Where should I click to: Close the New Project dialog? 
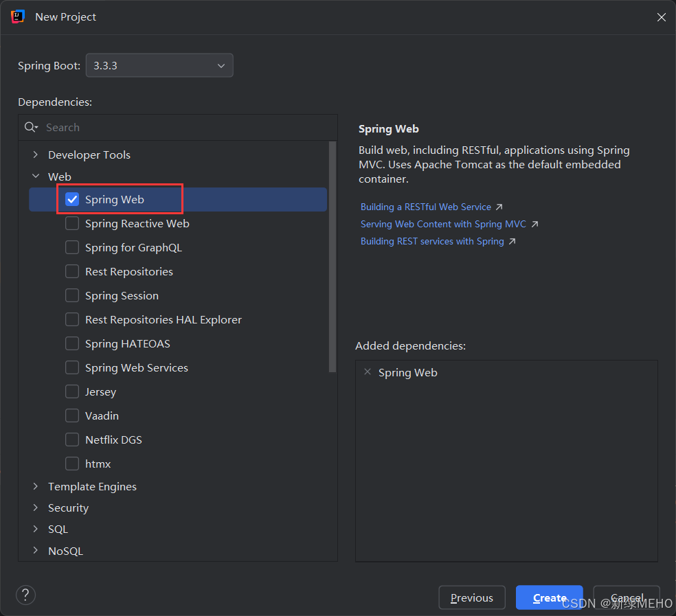(x=661, y=17)
